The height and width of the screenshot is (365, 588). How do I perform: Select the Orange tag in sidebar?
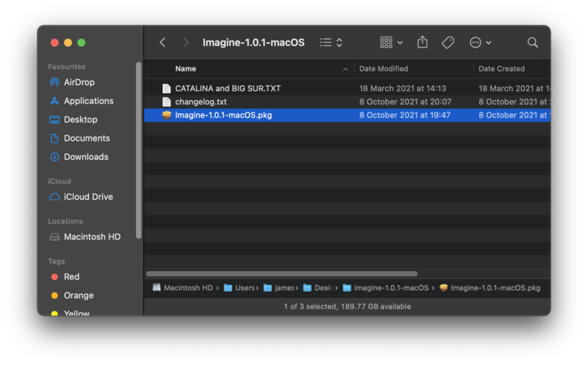78,295
